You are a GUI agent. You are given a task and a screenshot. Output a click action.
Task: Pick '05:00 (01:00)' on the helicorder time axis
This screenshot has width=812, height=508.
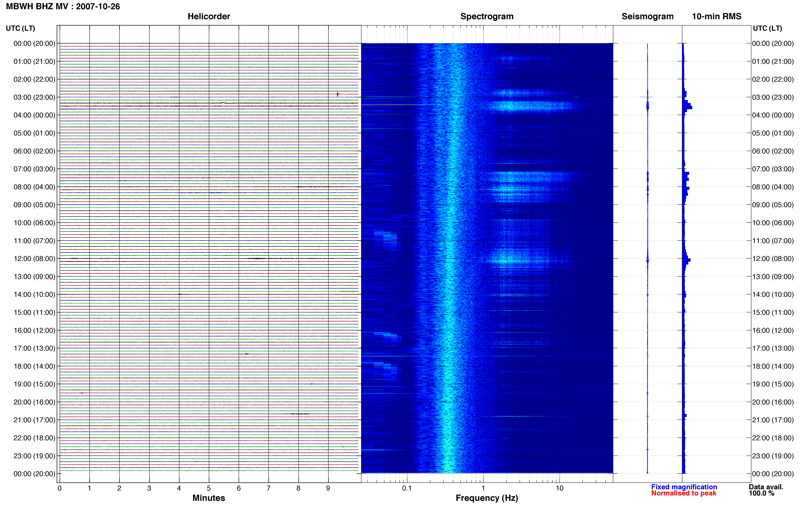34,133
